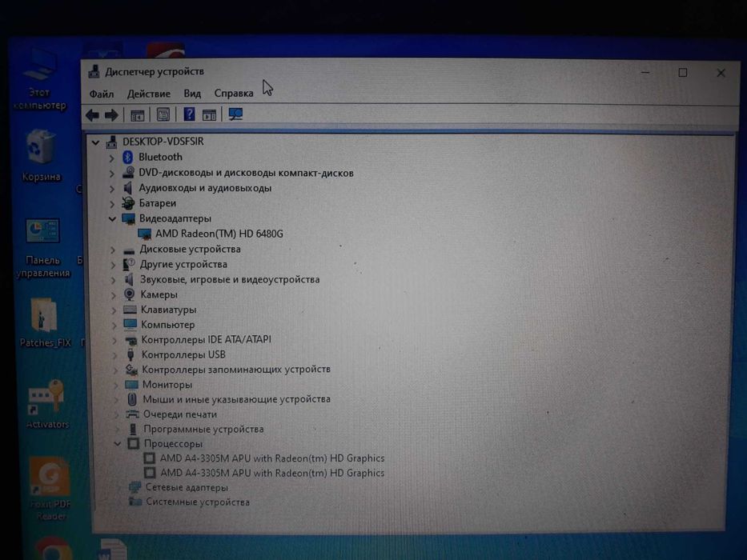Expand DVD-дисководы category arrow
Viewport: 747px width, 560px height.
(111, 174)
